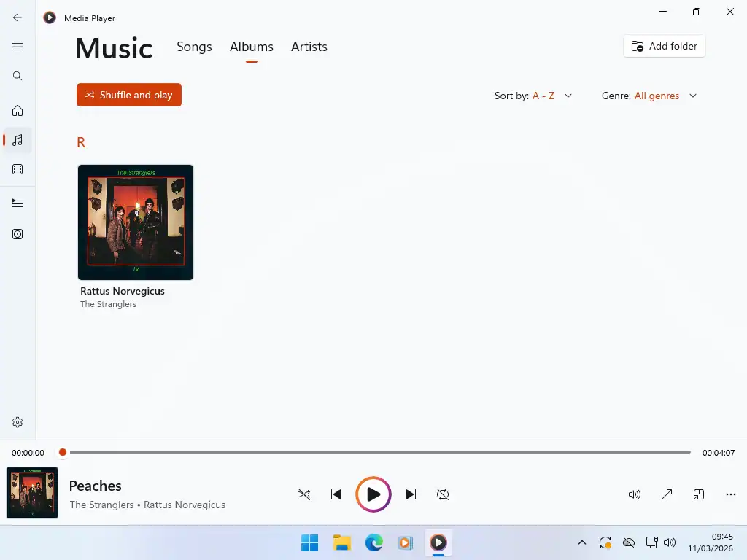Open the Play queue from the sidebar
This screenshot has height=560, width=747.
click(x=18, y=203)
